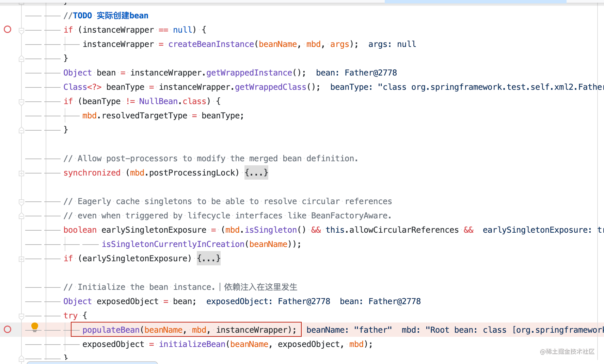604x364 pixels.
Task: Click mbd.resolvedTargetType assignment
Action: click(163, 116)
